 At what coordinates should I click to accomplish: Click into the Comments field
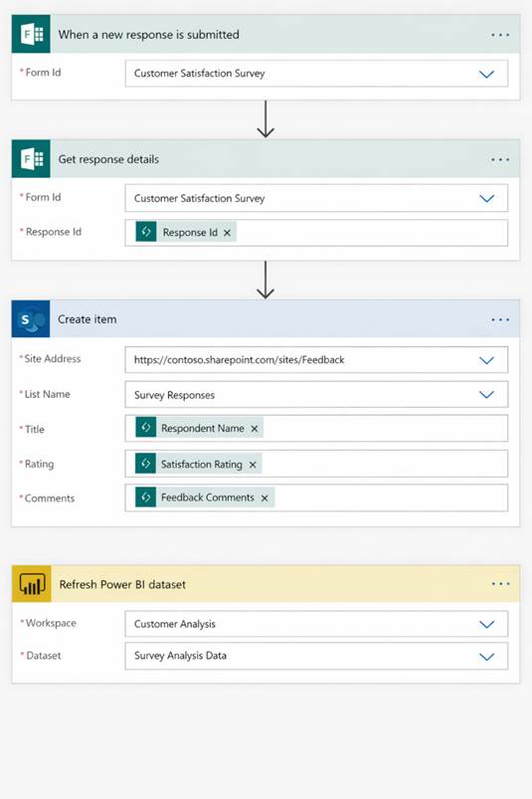[316, 498]
